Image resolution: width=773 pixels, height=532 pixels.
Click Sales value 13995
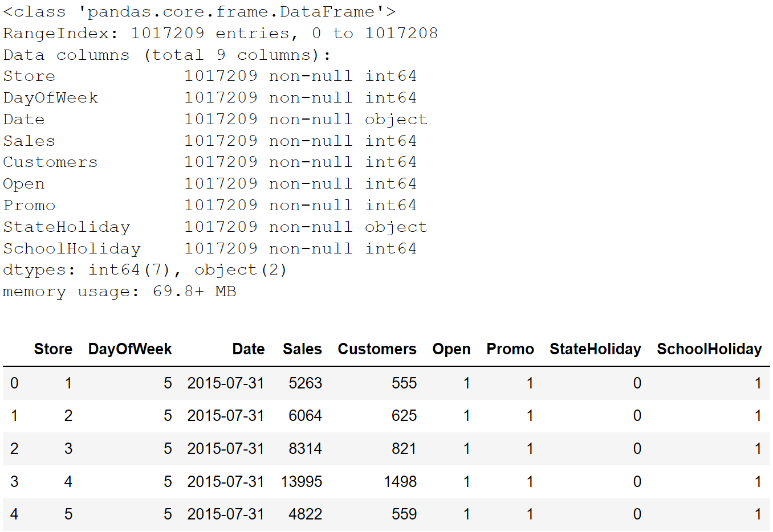[302, 482]
